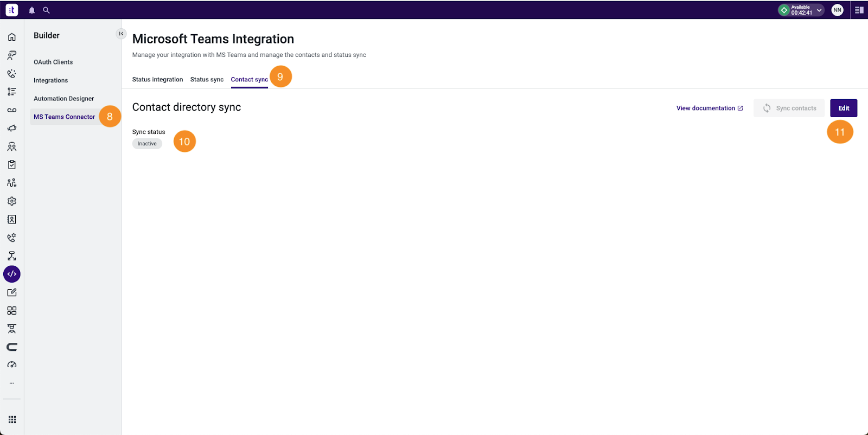Open the search magnifier icon
Screen dimensions: 868x435
point(47,10)
